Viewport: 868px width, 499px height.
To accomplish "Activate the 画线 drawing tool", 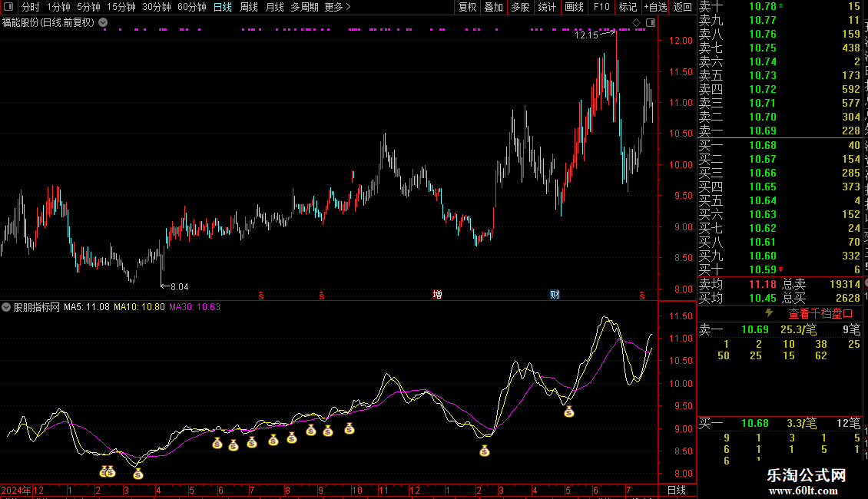I will (x=574, y=7).
